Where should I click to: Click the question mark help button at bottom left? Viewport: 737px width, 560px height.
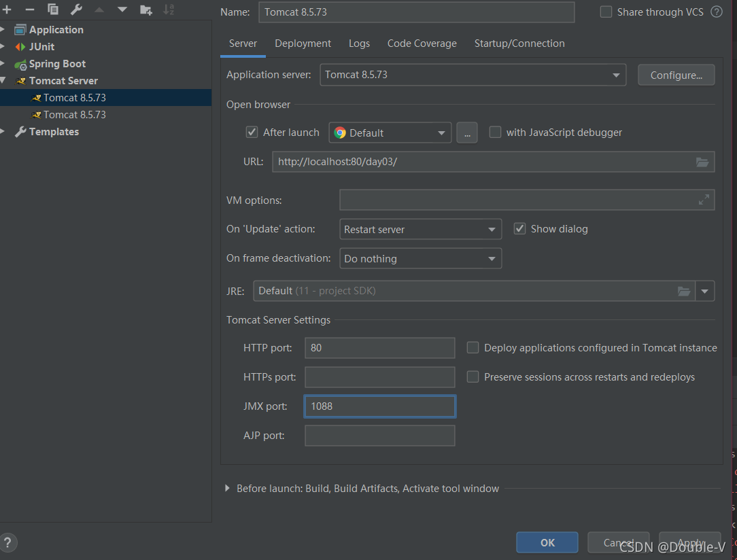pos(7,542)
